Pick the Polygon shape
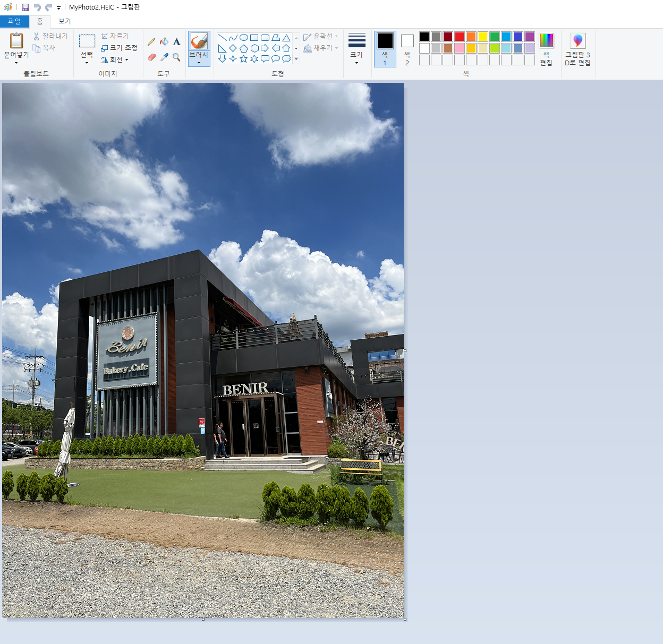The width and height of the screenshot is (663, 644). [276, 38]
